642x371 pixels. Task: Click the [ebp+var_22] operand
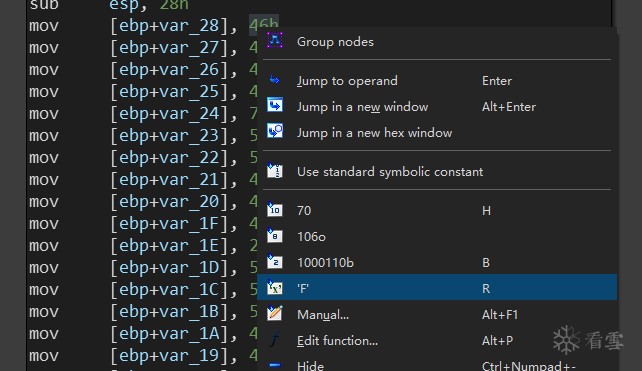168,158
